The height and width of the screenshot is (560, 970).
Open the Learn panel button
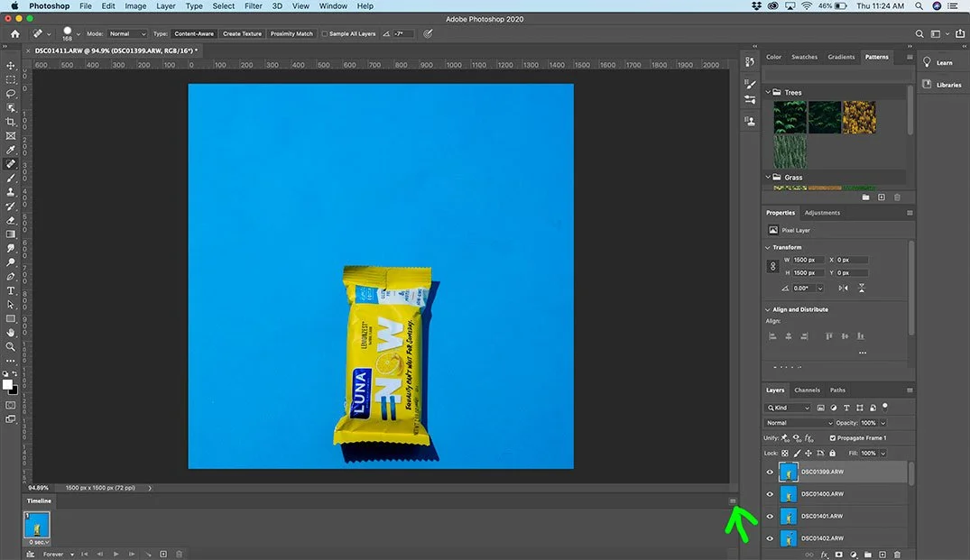click(x=938, y=62)
